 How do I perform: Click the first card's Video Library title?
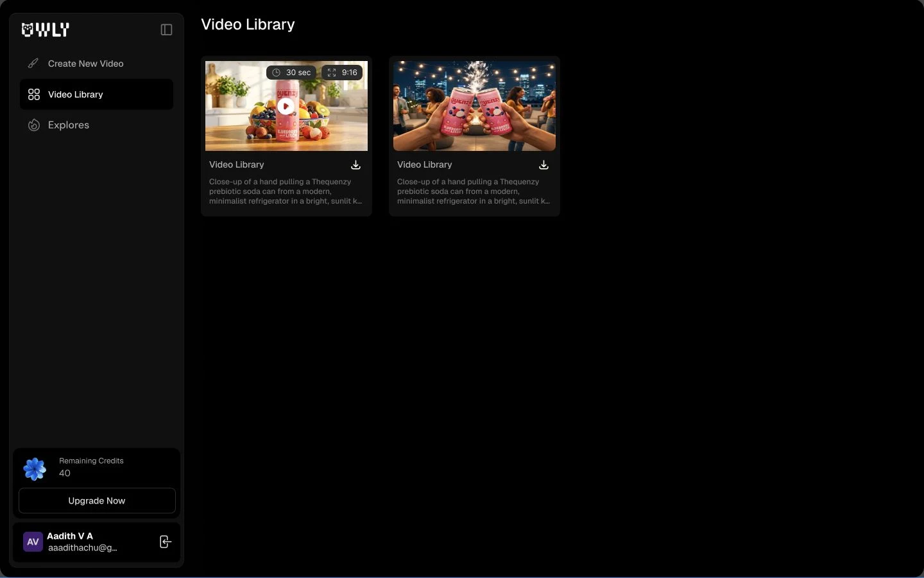click(x=237, y=164)
